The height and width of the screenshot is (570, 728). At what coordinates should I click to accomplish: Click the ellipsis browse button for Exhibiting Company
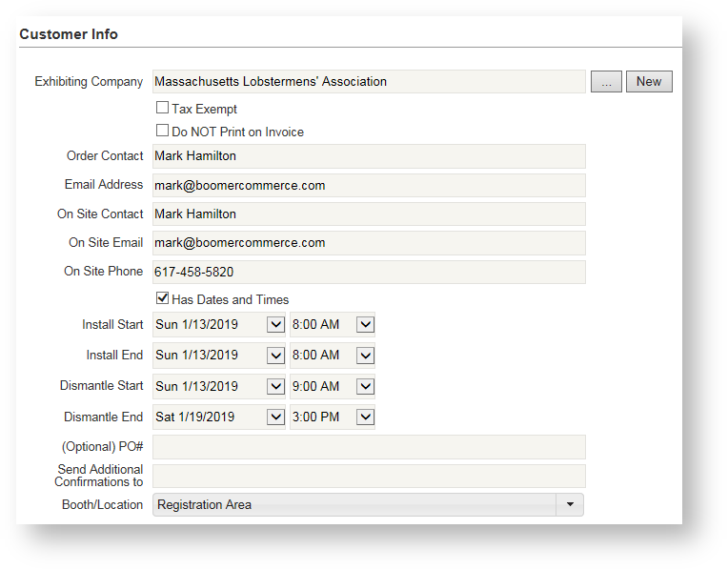tap(606, 82)
